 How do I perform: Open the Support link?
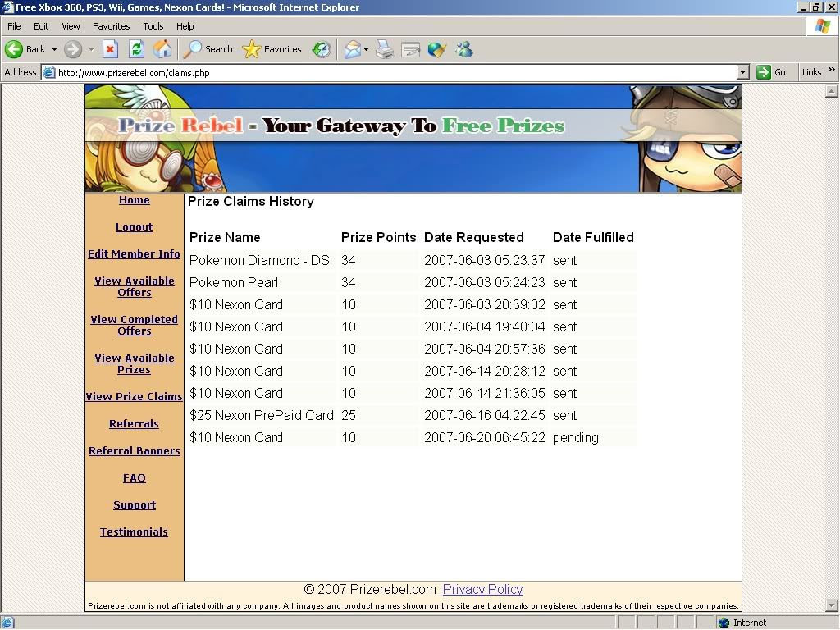pos(135,505)
